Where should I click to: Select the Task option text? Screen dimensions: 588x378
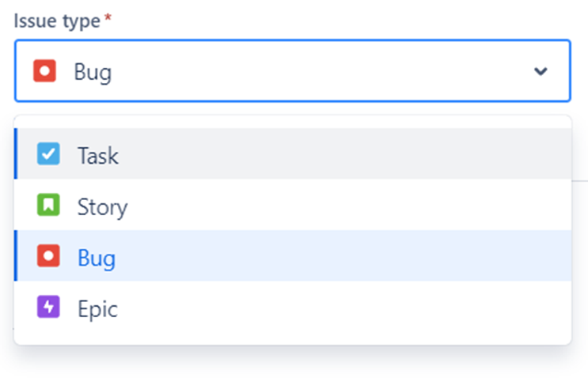[98, 156]
